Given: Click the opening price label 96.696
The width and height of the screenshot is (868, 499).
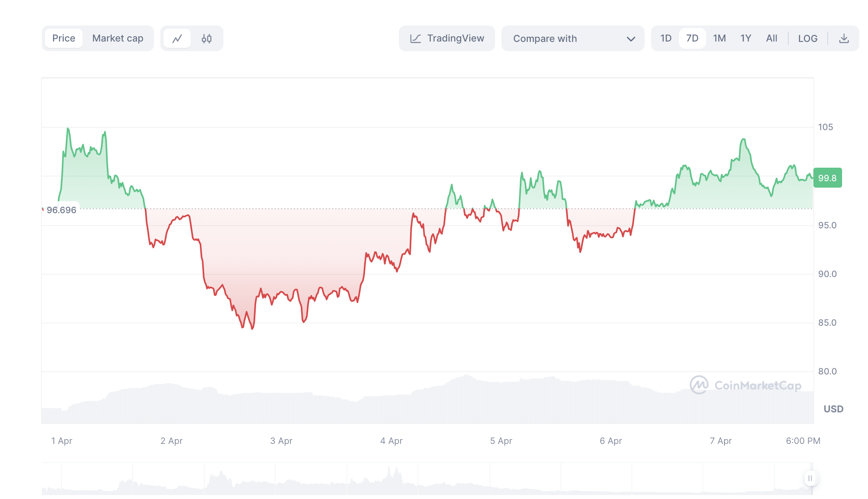Looking at the screenshot, I should click(61, 210).
